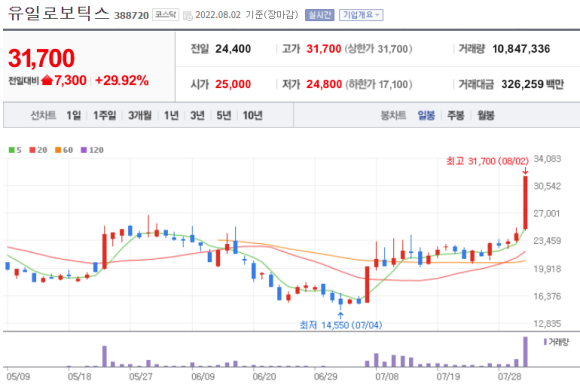The height and width of the screenshot is (387, 580).
Task: Select the 3개월 line chart tab
Action: (x=140, y=115)
